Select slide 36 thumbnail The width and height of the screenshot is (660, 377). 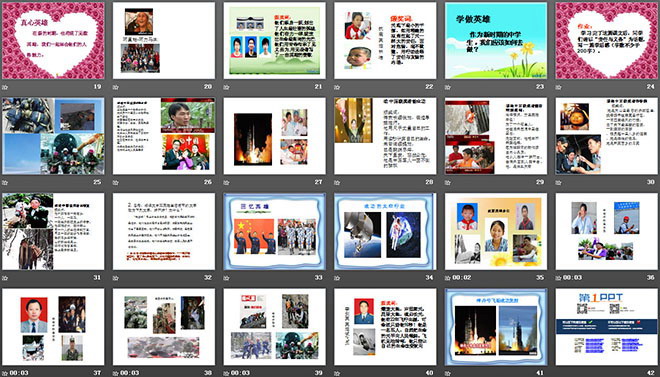607,231
